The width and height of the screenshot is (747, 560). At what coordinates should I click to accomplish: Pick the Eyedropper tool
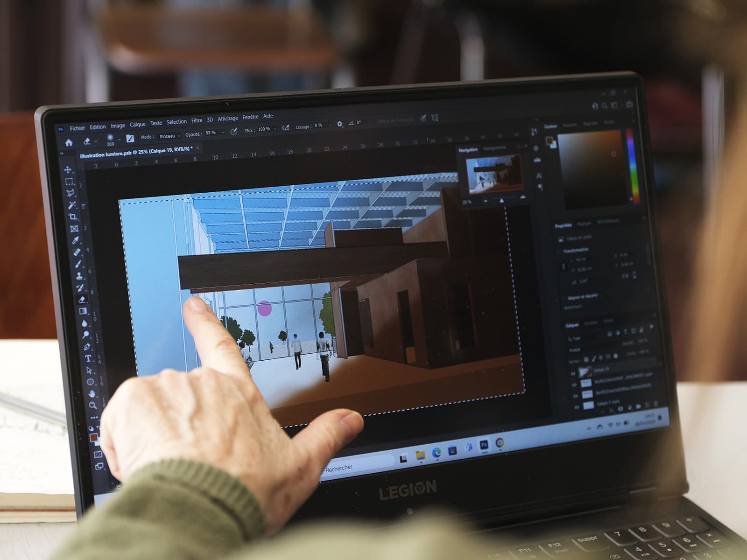pyautogui.click(x=75, y=240)
